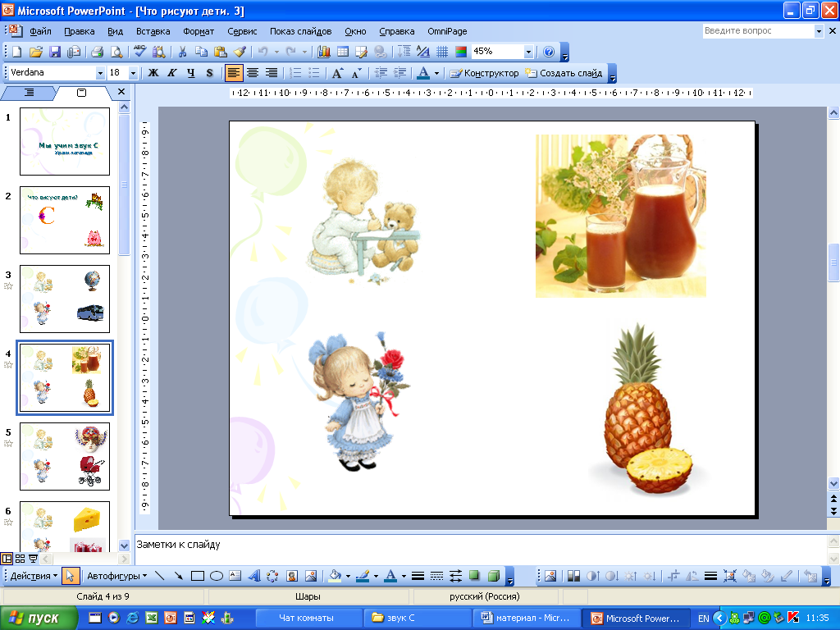Select the Format Painter brush
This screenshot has height=630, width=840.
[240, 52]
